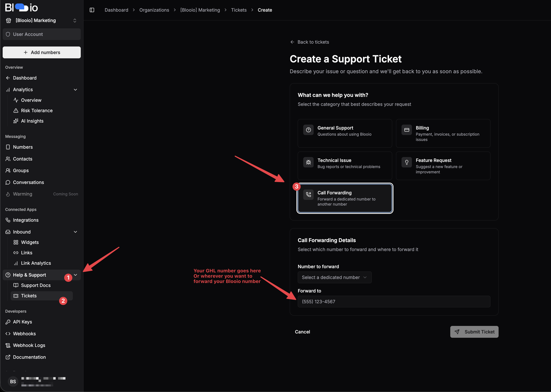Click Submit Ticket button

coord(474,332)
